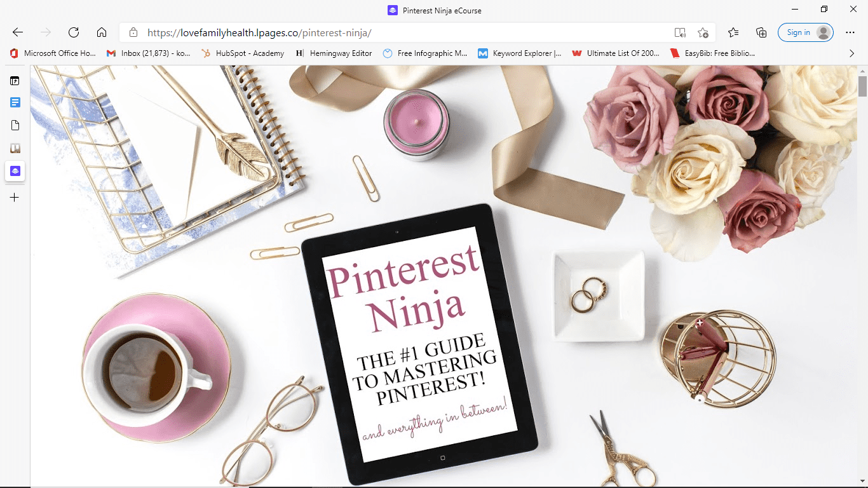Click the grayed-out forward arrow
This screenshot has height=488, width=868.
click(x=46, y=32)
